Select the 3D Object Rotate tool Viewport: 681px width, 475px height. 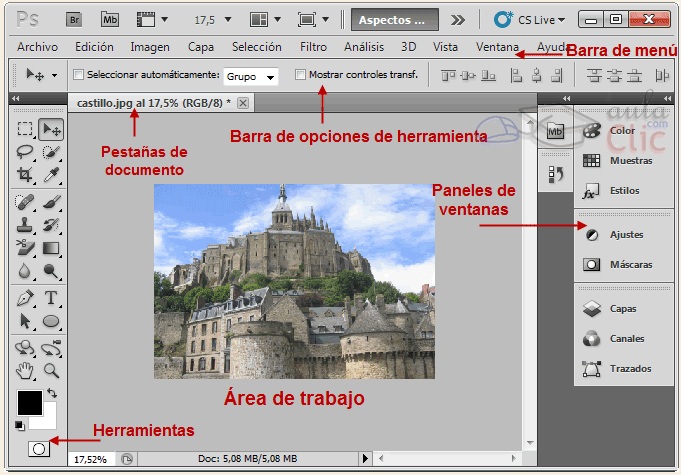25,348
